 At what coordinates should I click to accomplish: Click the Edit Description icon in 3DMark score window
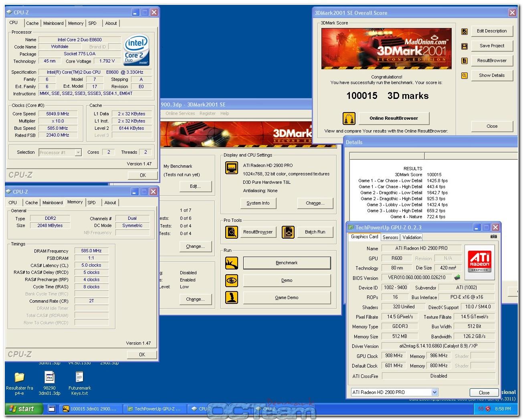tap(464, 31)
